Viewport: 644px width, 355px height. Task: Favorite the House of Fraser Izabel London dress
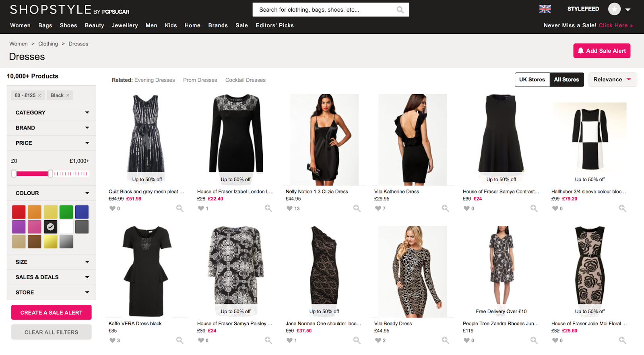(x=201, y=208)
